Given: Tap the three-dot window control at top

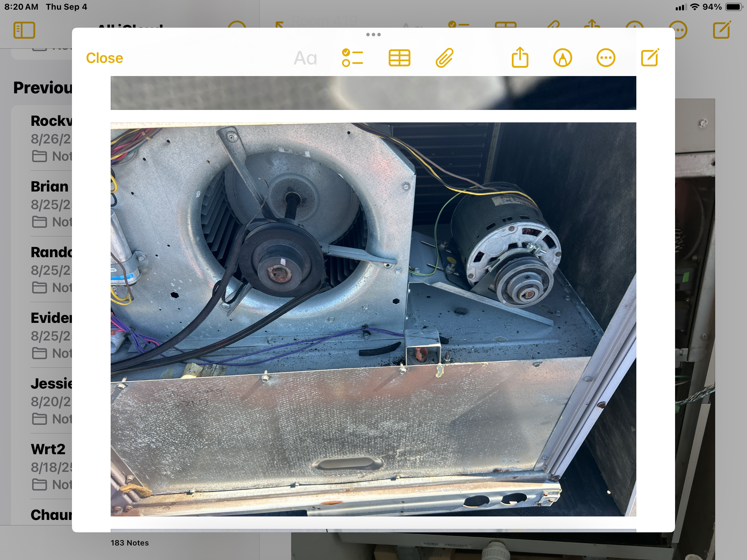Looking at the screenshot, I should click(373, 35).
